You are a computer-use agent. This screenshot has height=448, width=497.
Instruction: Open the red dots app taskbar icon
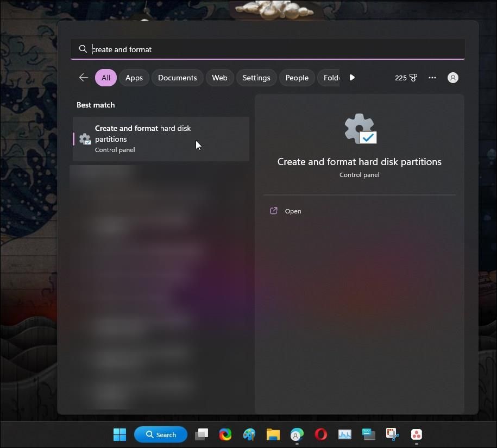pyautogui.click(x=416, y=434)
